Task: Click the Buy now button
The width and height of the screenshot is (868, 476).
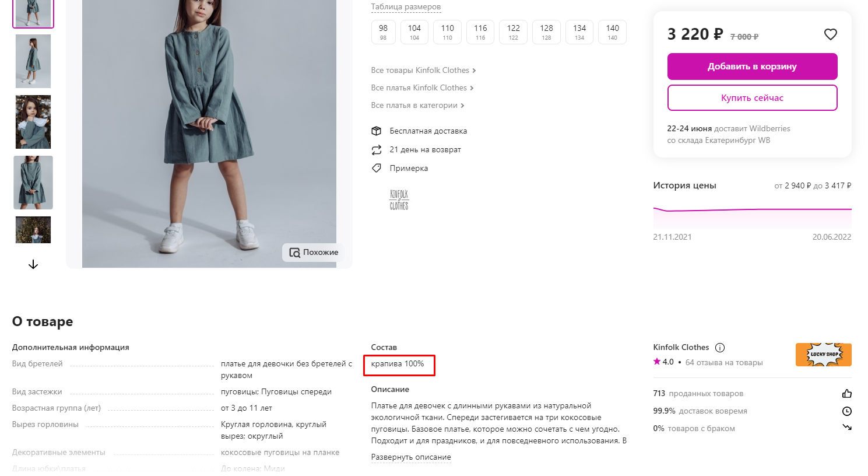Action: [752, 98]
